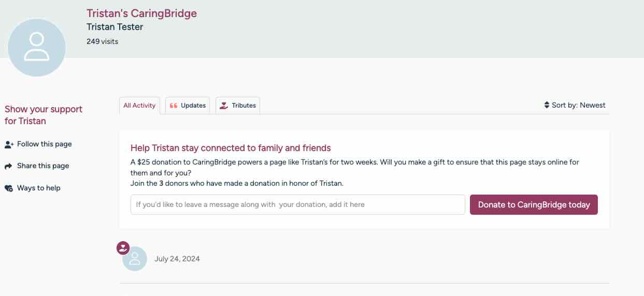Click the July 24, 2024 post date
Screen dimensions: 644x296
pyautogui.click(x=177, y=259)
